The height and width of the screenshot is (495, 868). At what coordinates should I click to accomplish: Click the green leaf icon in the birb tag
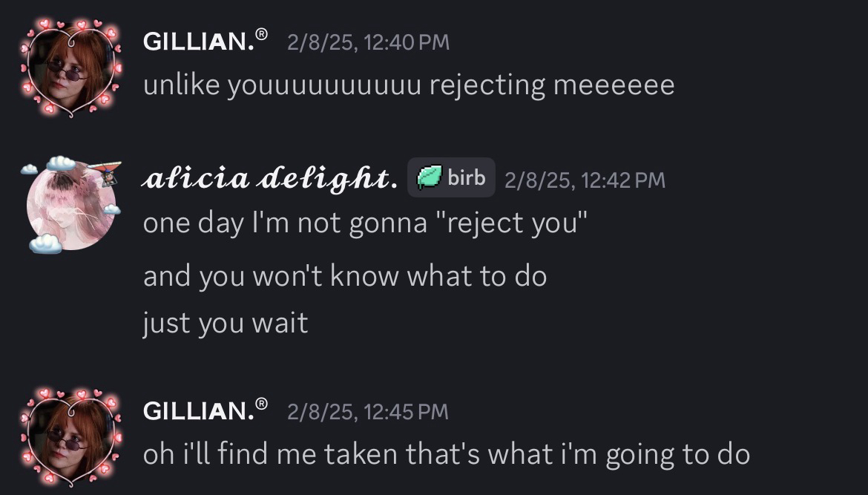pyautogui.click(x=428, y=178)
